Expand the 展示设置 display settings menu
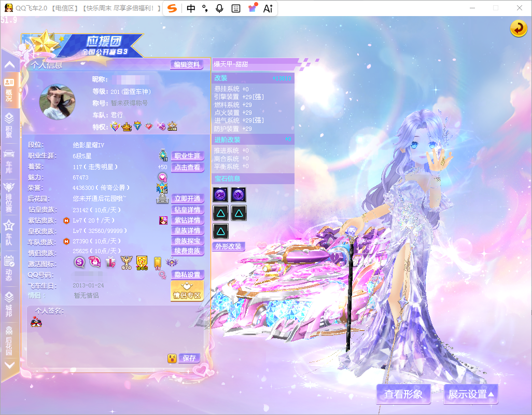532x415 pixels. pyautogui.click(x=471, y=394)
